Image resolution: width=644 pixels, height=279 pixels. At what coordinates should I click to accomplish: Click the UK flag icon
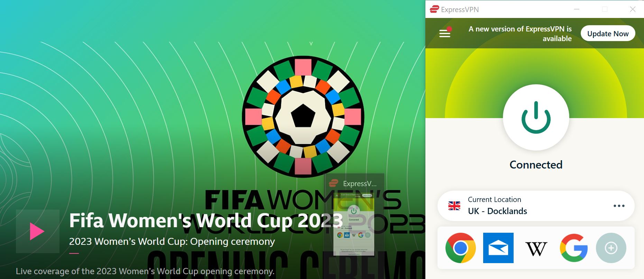[454, 206]
